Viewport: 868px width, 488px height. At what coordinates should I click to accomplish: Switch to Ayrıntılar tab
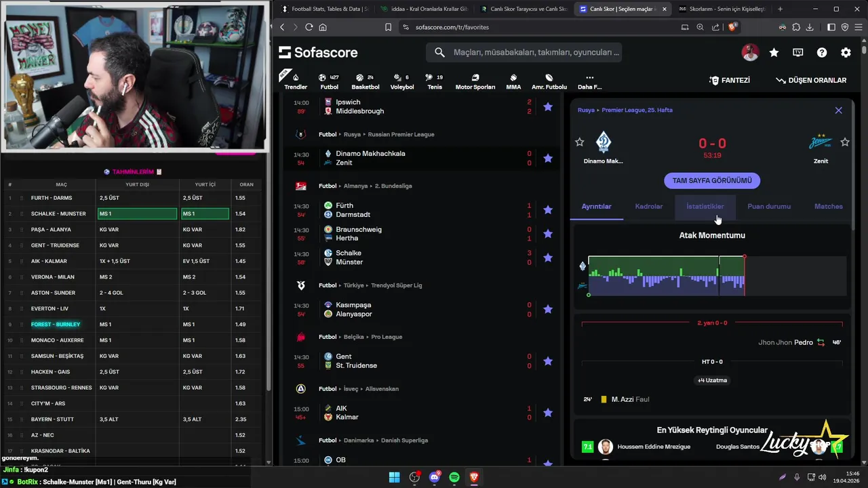click(597, 206)
